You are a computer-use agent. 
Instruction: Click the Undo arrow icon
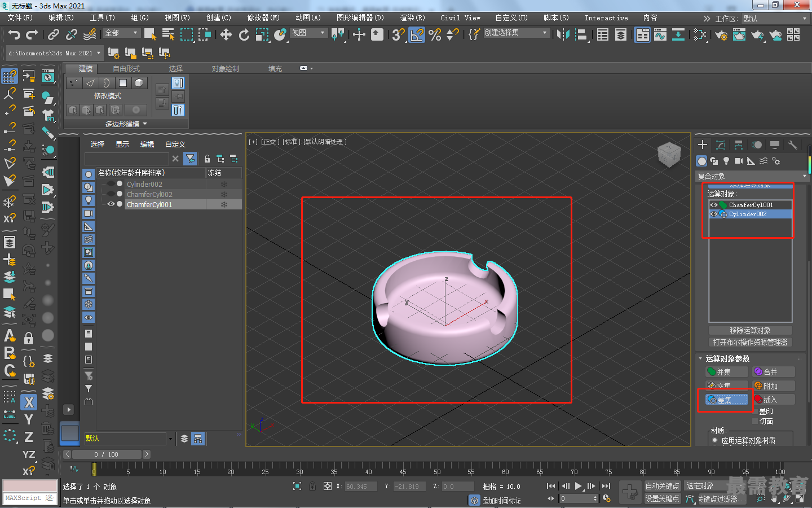[x=14, y=35]
